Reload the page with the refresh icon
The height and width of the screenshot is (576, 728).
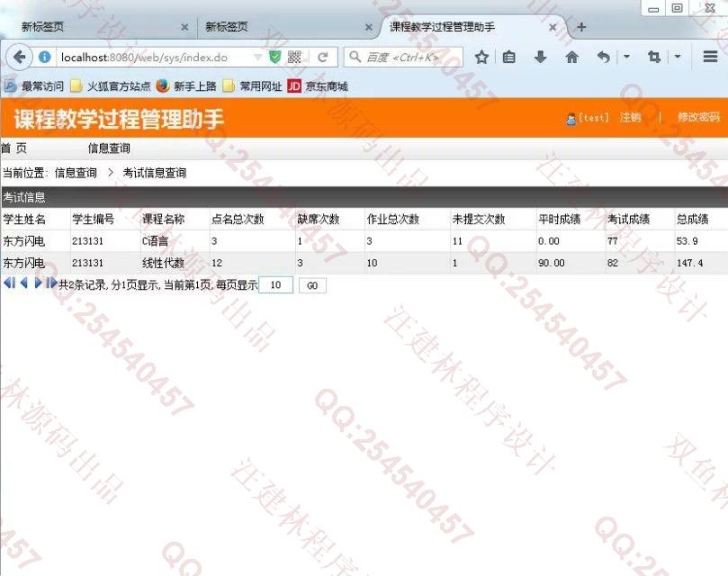[x=323, y=57]
